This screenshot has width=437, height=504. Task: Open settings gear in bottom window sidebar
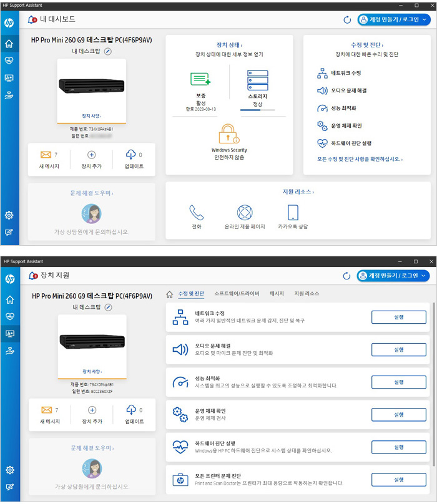(x=10, y=470)
